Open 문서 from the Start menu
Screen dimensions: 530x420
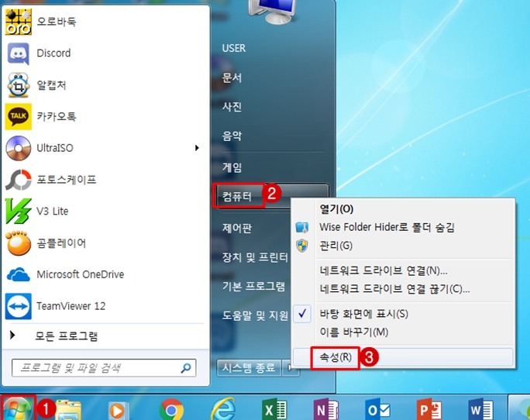point(232,78)
